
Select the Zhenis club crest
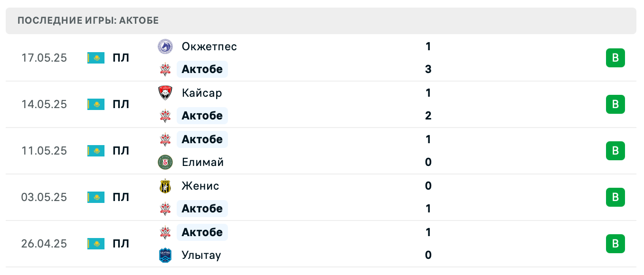(x=165, y=186)
